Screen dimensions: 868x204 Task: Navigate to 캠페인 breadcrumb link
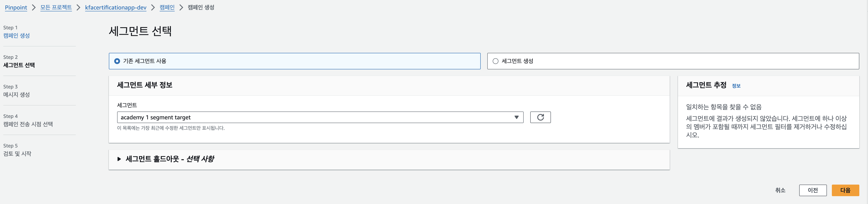click(167, 7)
